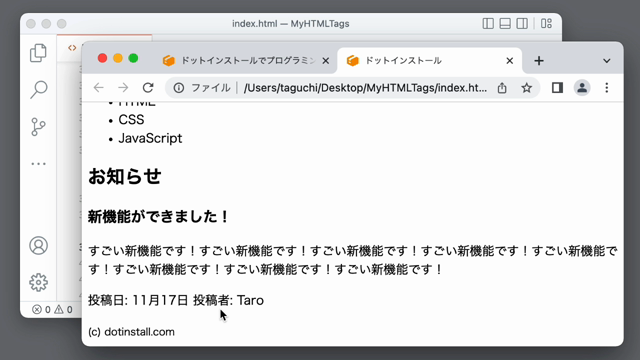The height and width of the screenshot is (360, 640).
Task: Click (c) dotinstall.com footer
Action: pos(131,332)
